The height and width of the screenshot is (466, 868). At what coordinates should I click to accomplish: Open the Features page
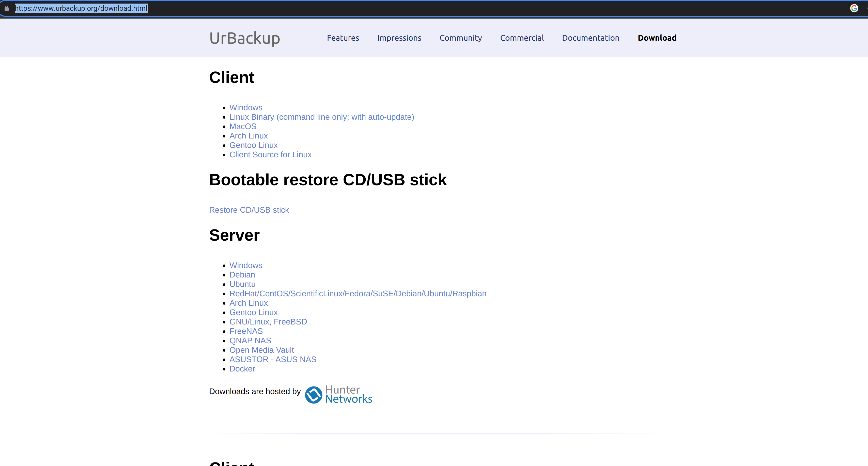(x=343, y=38)
